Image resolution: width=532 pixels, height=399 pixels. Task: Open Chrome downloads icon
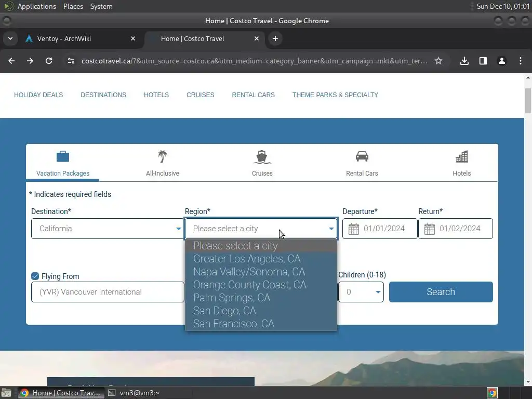[464, 61]
